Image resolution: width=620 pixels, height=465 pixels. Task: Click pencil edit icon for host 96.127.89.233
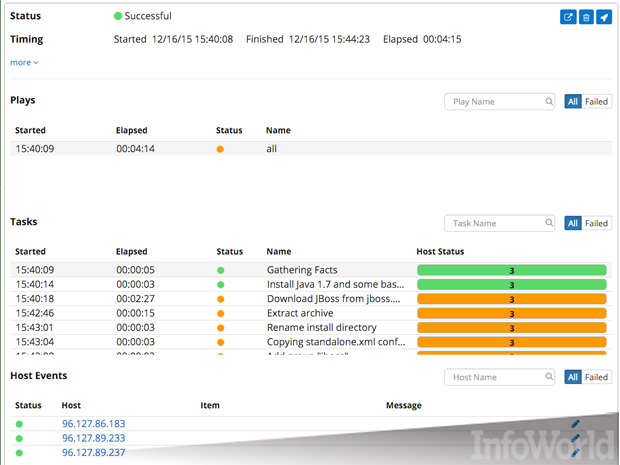click(575, 438)
